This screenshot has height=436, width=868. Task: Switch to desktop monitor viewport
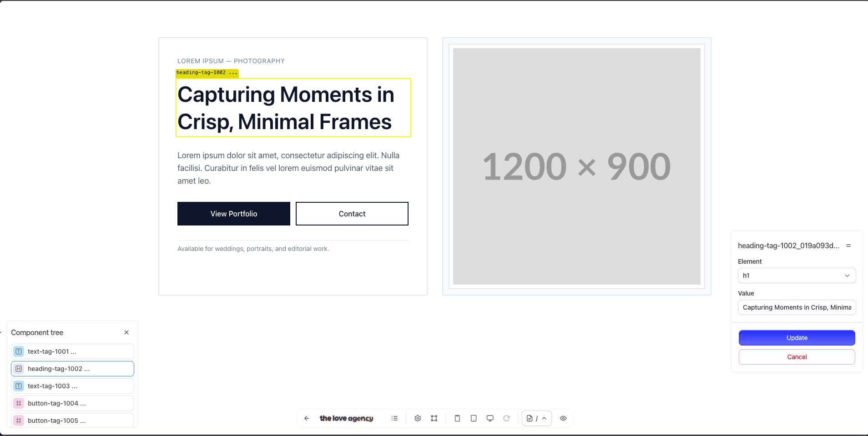(x=490, y=418)
